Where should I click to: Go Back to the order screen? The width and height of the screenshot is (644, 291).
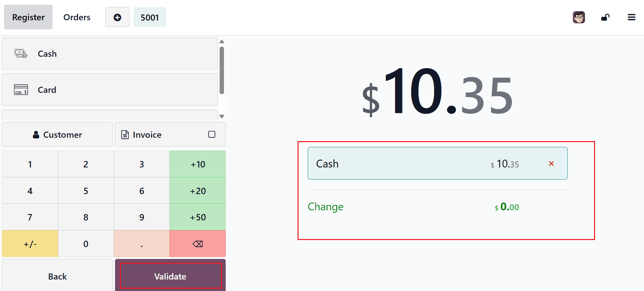(x=57, y=276)
